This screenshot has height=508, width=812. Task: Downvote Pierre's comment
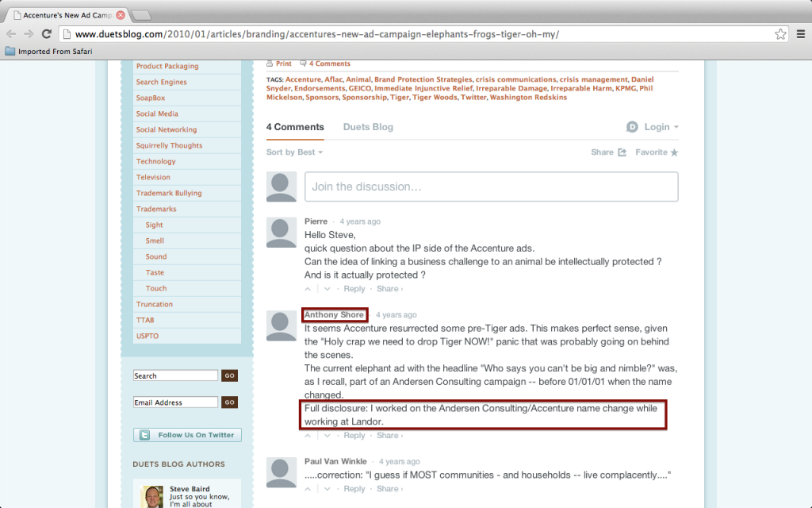click(x=327, y=289)
